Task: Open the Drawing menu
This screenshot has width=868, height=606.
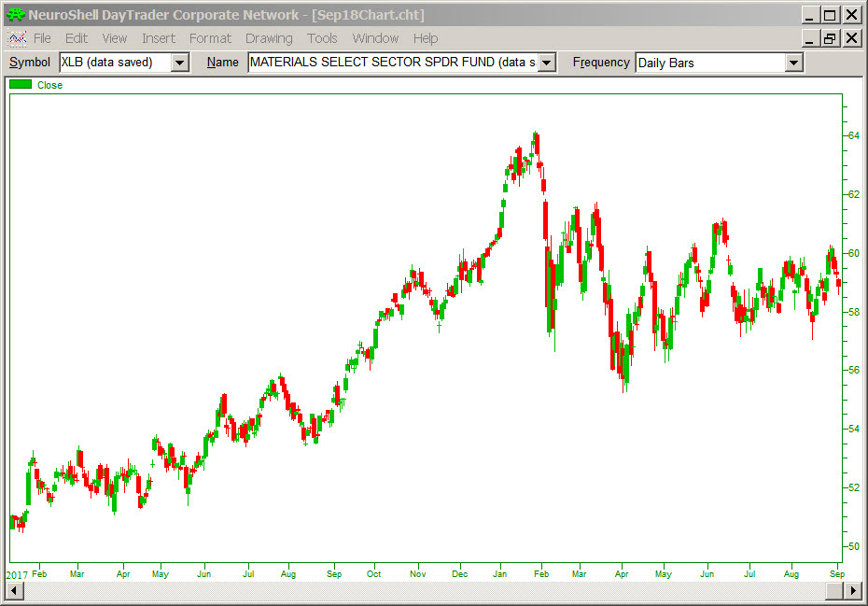Action: pyautogui.click(x=269, y=38)
